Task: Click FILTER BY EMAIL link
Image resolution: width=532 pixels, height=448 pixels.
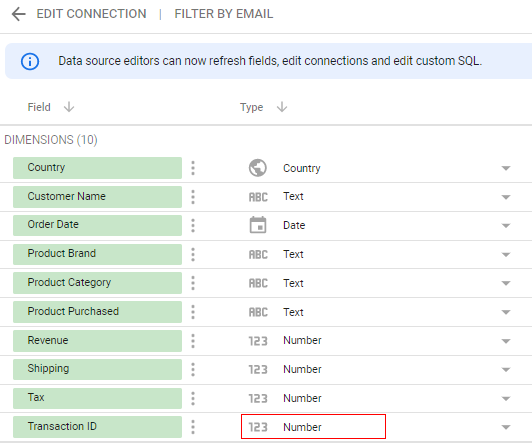Action: point(224,14)
